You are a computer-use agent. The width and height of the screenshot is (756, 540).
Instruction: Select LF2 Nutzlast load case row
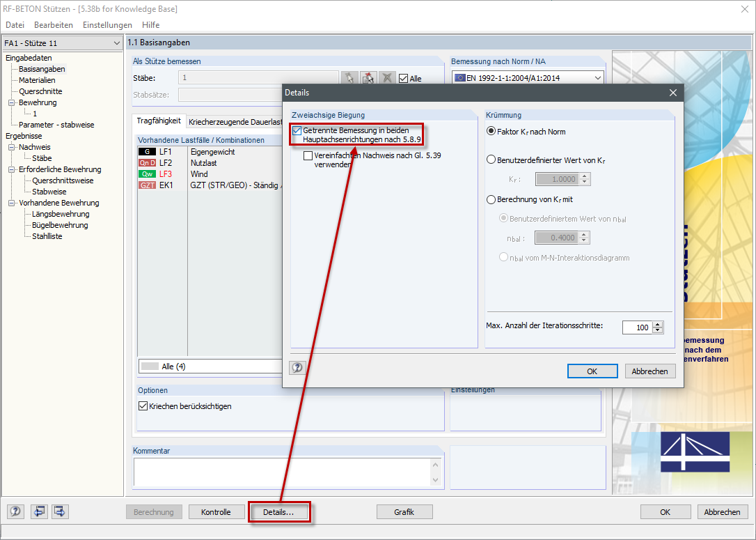(x=210, y=163)
